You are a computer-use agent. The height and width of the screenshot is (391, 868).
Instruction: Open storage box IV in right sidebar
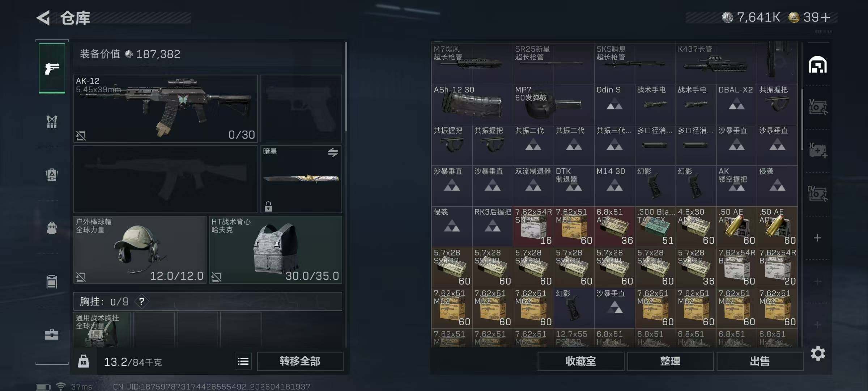click(x=817, y=194)
